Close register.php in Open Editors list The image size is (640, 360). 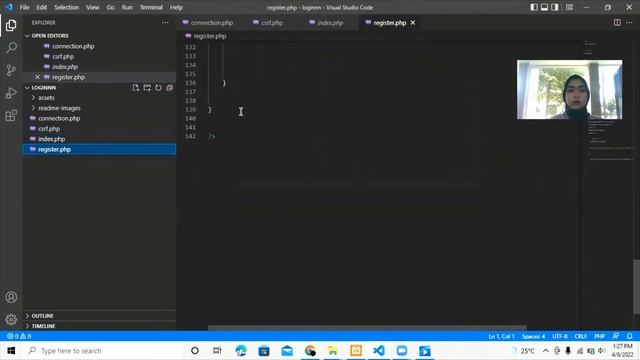(38, 77)
